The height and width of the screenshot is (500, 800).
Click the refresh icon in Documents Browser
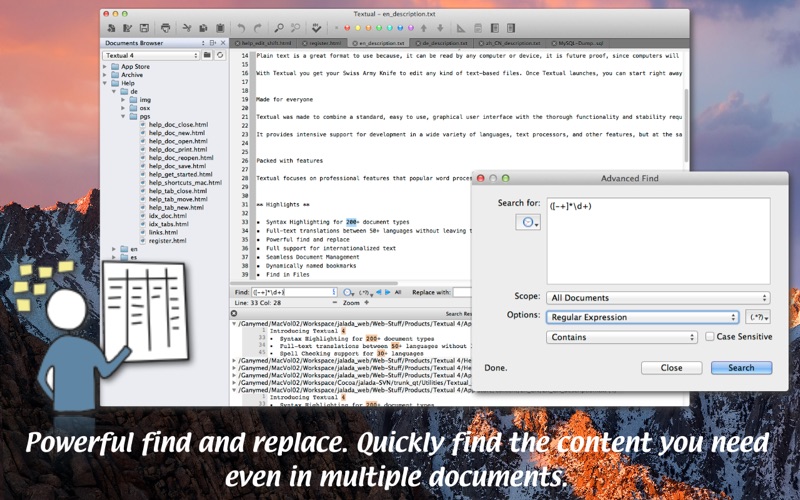pyautogui.click(x=220, y=55)
